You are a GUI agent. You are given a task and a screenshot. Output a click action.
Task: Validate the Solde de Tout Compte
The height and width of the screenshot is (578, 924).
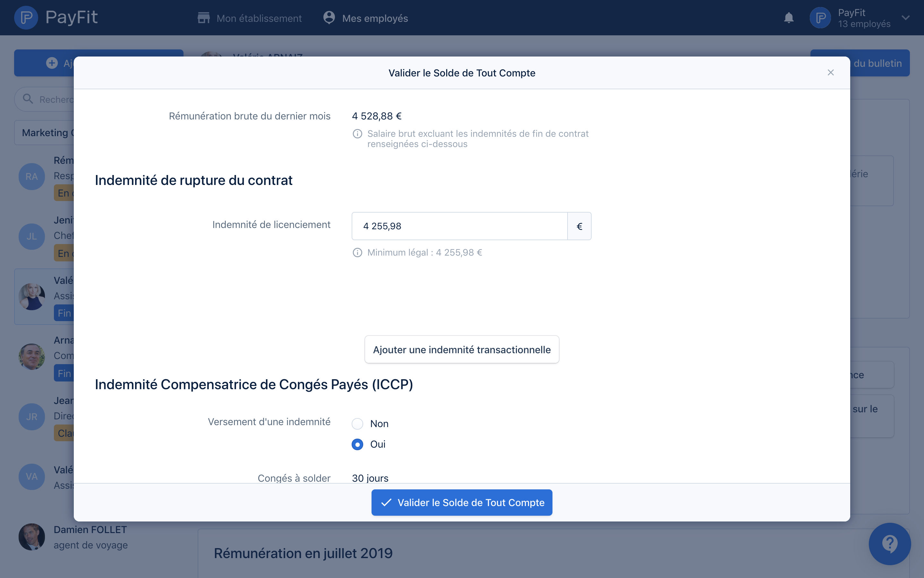pyautogui.click(x=462, y=502)
